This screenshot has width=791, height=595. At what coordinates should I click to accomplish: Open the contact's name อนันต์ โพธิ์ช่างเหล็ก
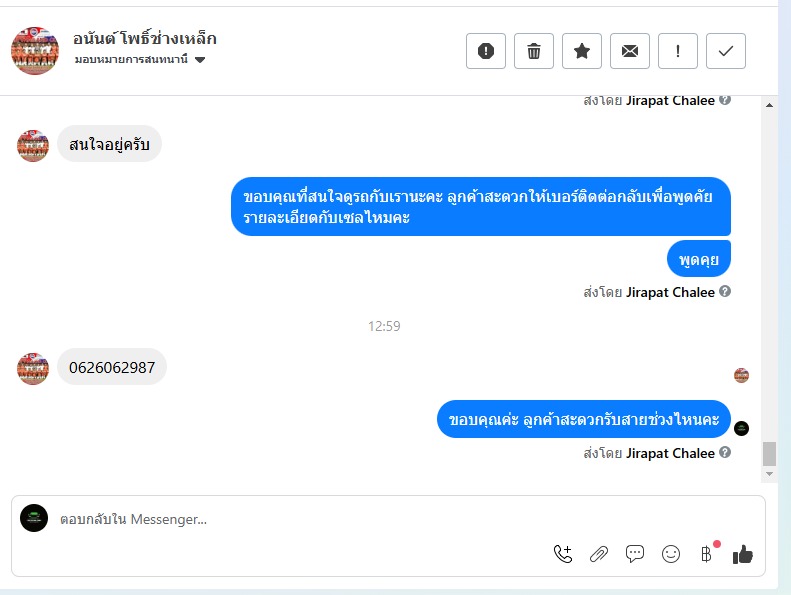click(x=145, y=39)
